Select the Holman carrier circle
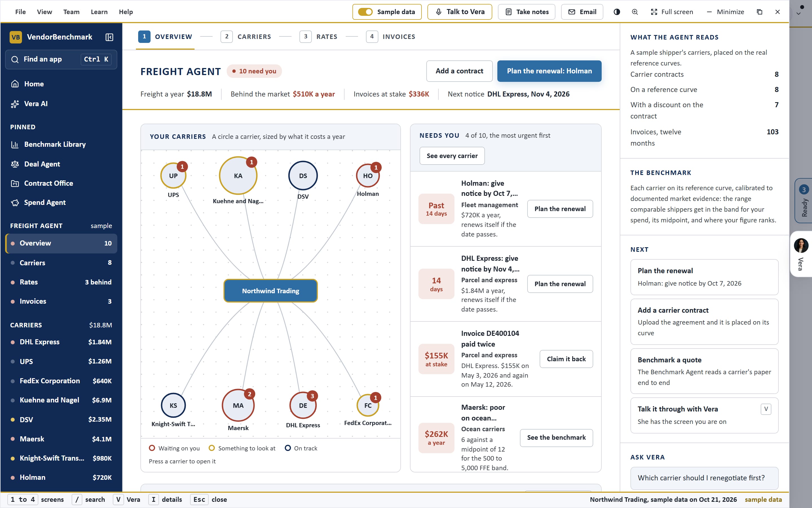The width and height of the screenshot is (812, 508). pos(368,176)
